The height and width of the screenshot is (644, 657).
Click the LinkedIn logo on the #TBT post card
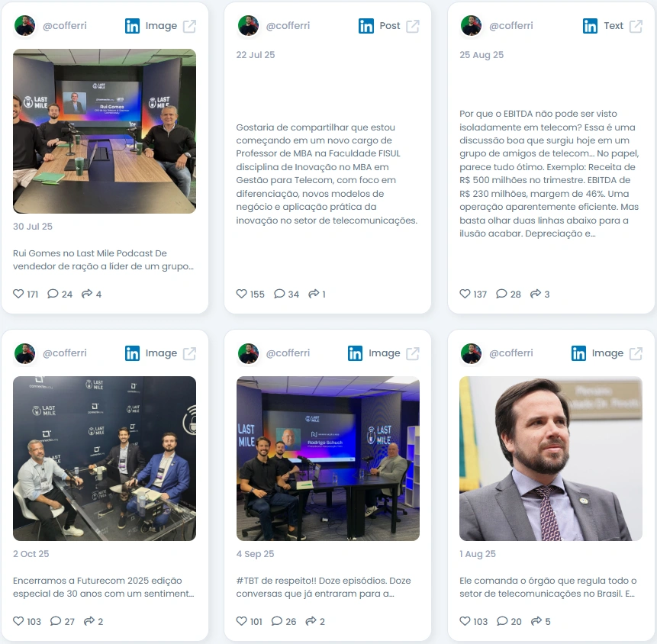355,353
